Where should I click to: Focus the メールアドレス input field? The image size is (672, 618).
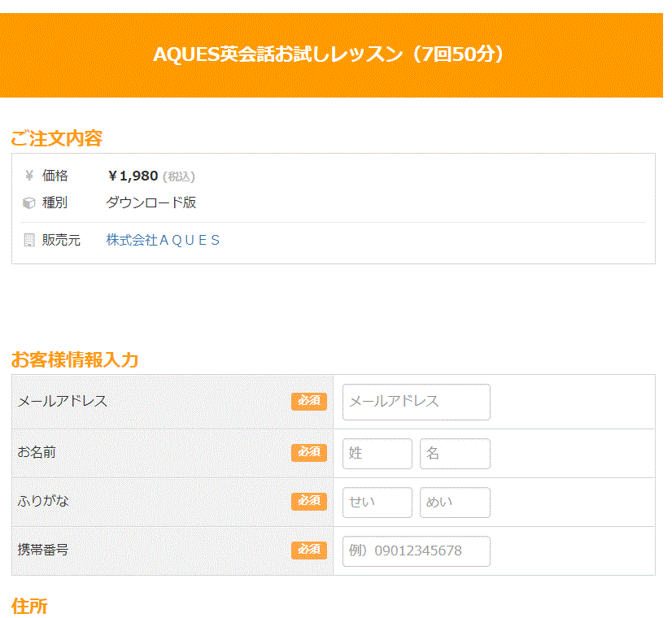417,402
